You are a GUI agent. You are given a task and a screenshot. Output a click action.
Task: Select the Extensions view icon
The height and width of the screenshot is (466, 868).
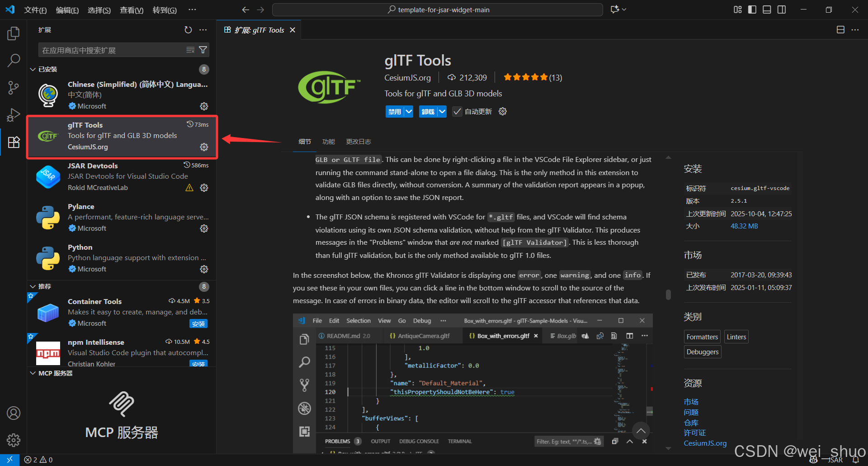tap(14, 142)
